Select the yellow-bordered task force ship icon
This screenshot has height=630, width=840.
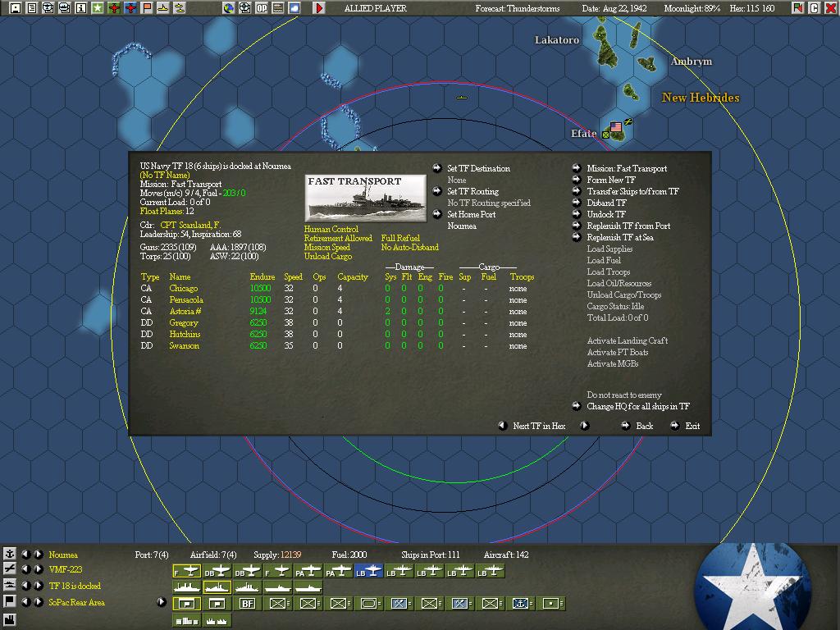[217, 587]
